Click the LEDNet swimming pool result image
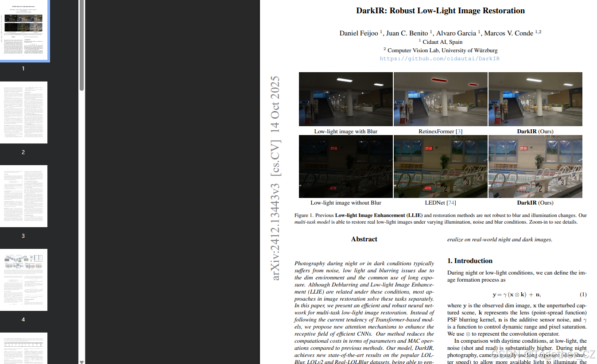The height and width of the screenshot is (364, 597). pos(441,167)
